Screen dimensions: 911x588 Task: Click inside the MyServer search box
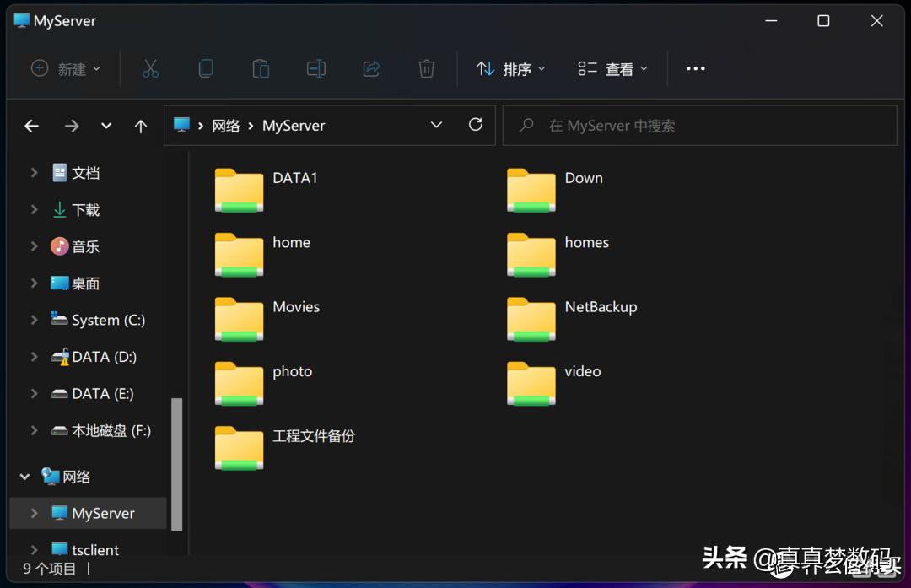coord(700,125)
